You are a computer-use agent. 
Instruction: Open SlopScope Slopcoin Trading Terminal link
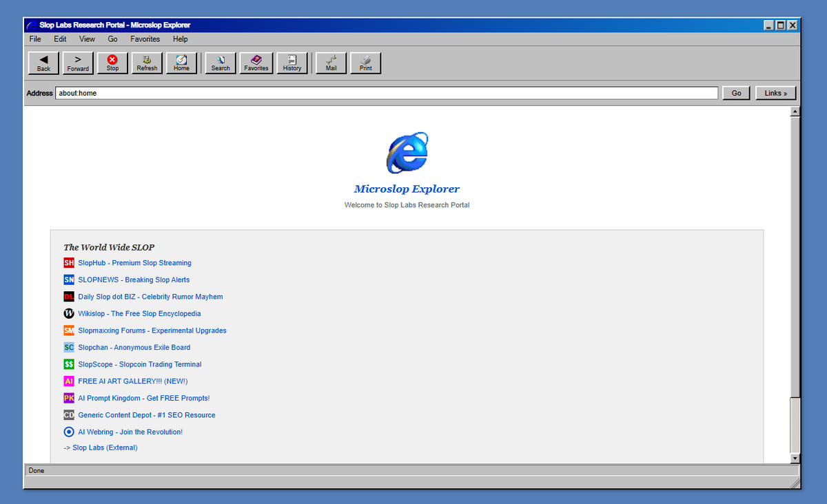[140, 364]
